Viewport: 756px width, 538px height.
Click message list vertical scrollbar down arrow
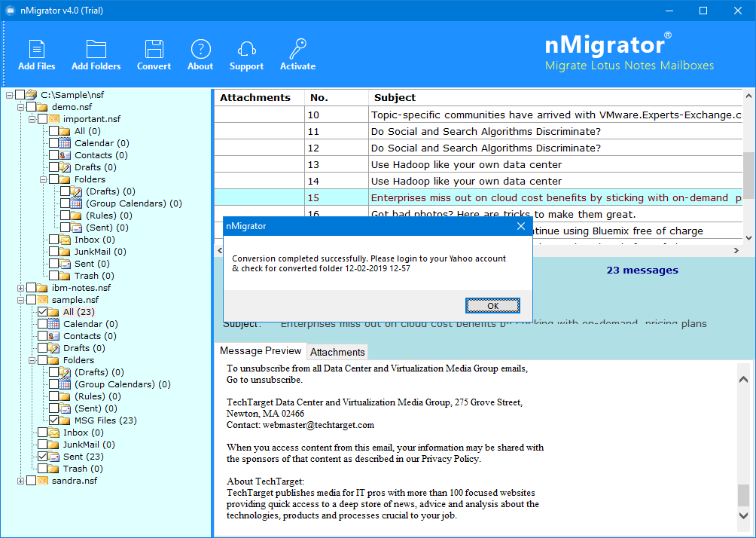(748, 238)
